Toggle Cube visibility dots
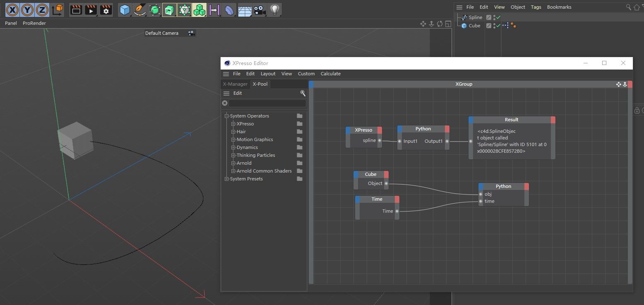The height and width of the screenshot is (305, 644). (494, 26)
